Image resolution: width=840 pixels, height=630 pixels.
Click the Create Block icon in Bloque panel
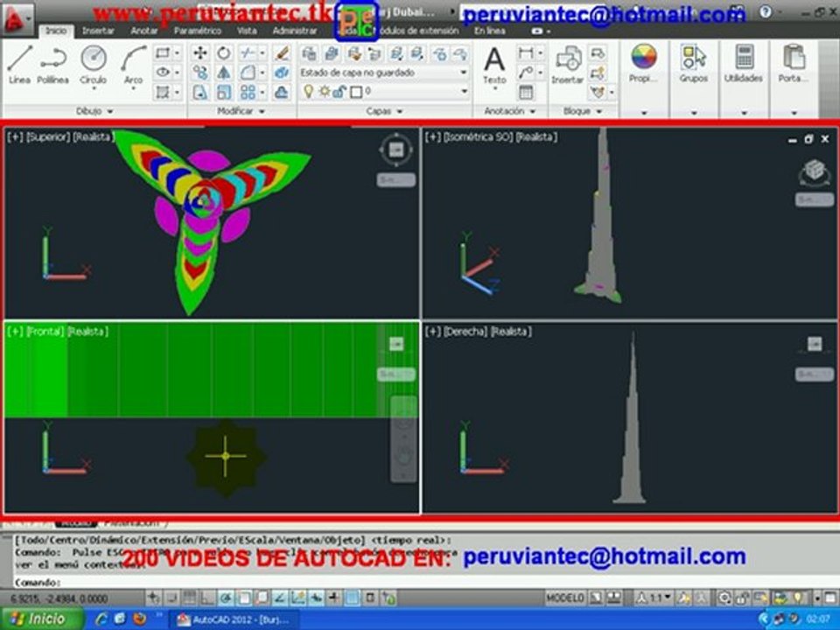coord(598,52)
